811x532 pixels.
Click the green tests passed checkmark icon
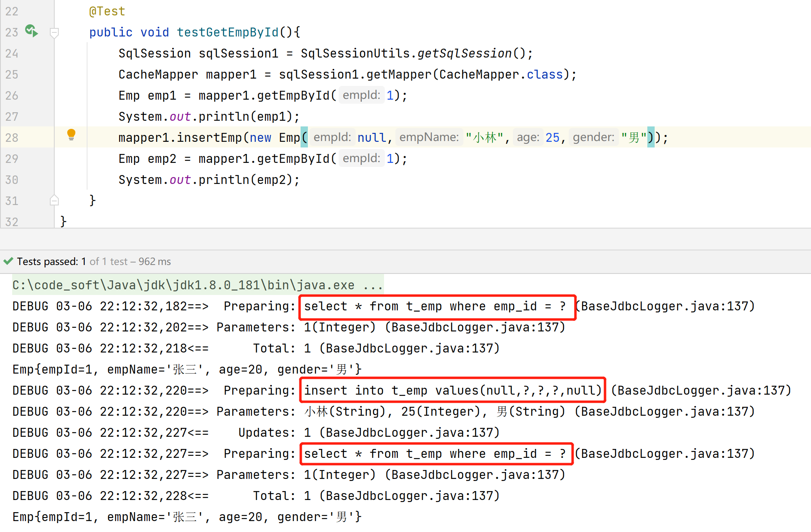(8, 261)
